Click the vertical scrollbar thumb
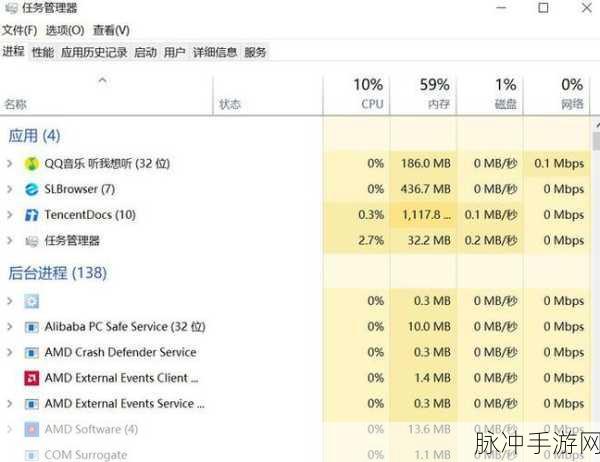This screenshot has width=600, height=462. click(x=596, y=141)
